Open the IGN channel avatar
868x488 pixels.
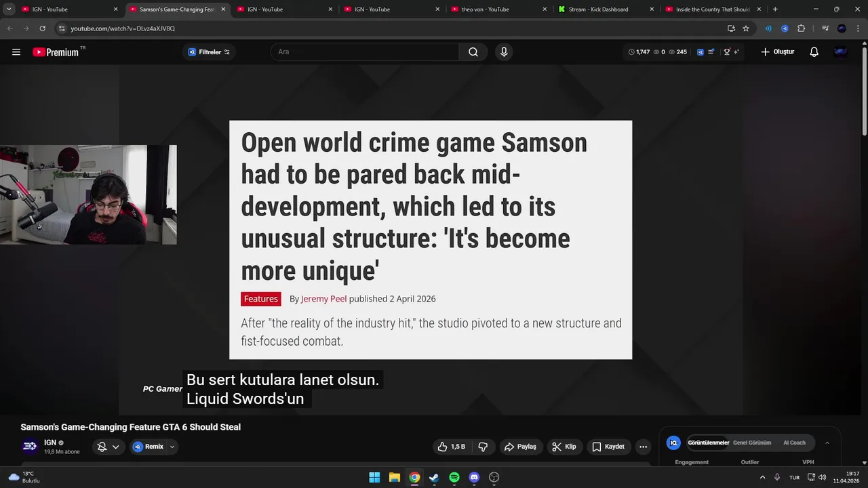[30, 446]
